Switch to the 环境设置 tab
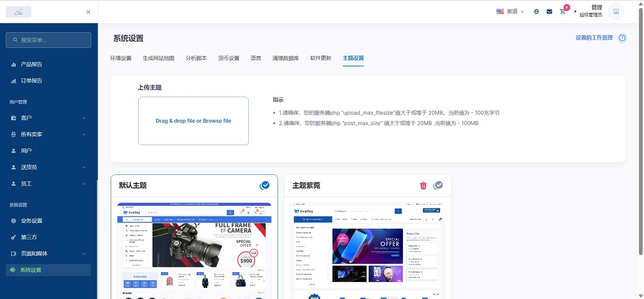644x299 pixels. 121,59
